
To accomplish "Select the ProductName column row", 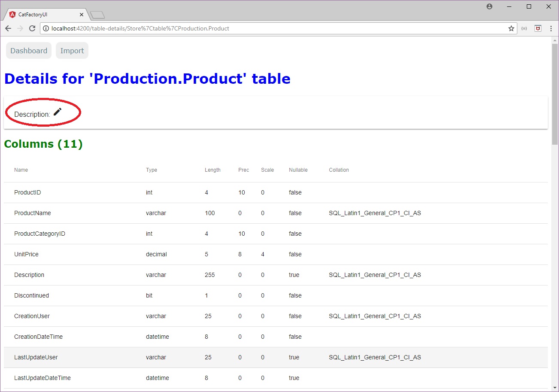I will [x=276, y=213].
